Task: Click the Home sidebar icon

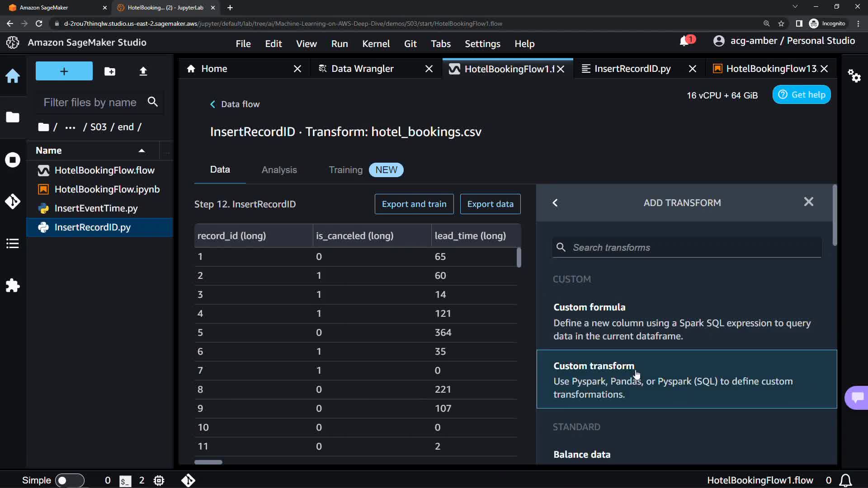Action: [13, 76]
